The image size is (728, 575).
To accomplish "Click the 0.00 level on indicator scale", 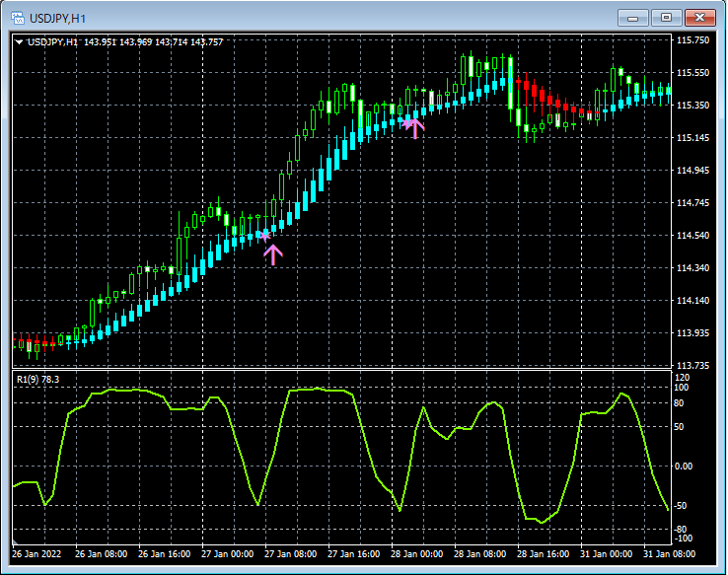I will click(x=684, y=466).
